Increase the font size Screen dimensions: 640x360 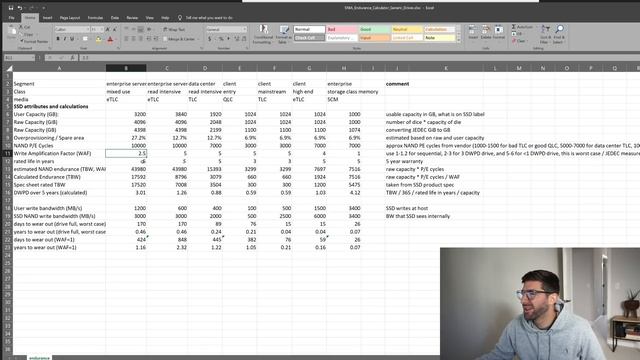(x=108, y=29)
